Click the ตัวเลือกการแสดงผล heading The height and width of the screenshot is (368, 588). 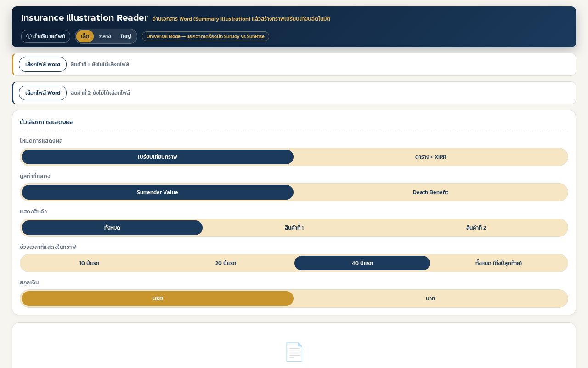47,122
